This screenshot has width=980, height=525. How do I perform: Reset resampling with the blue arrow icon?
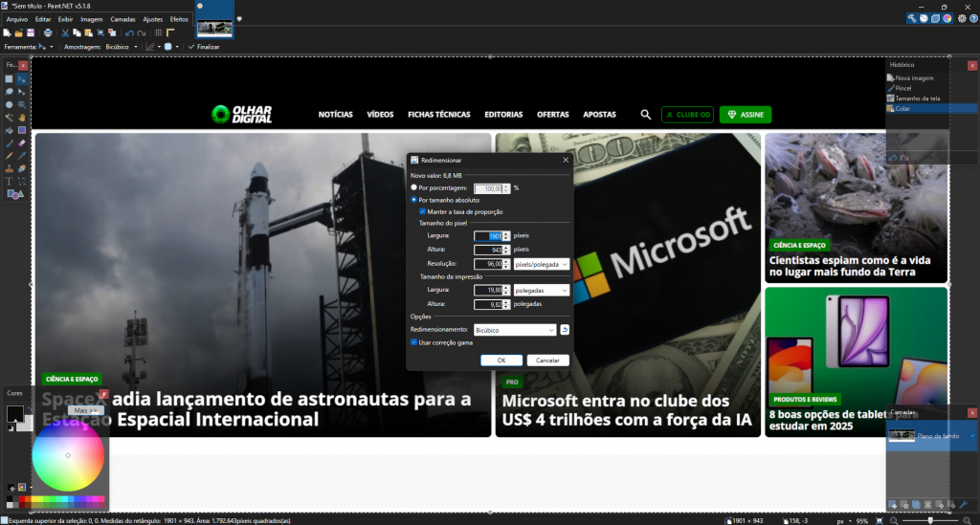(x=565, y=330)
